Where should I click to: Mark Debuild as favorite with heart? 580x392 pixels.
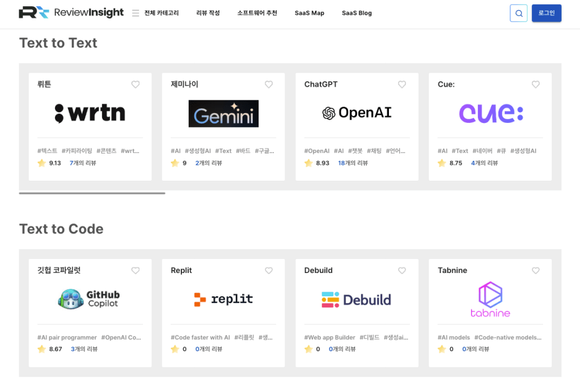point(402,271)
